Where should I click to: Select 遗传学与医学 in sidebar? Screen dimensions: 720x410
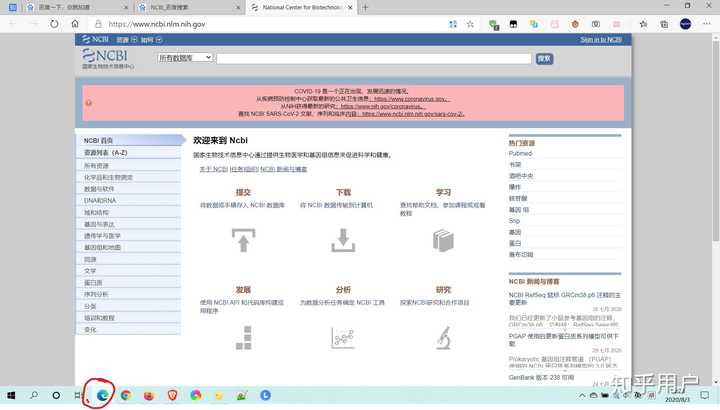(x=129, y=236)
